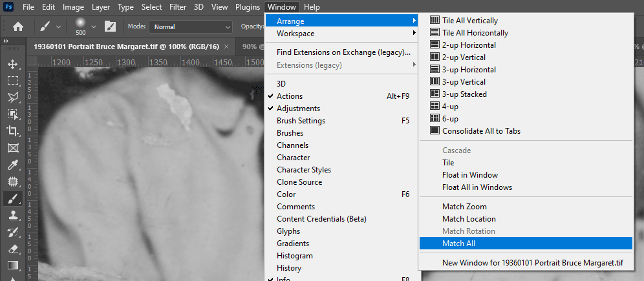
Task: Select the Eraser tool
Action: [x=12, y=249]
